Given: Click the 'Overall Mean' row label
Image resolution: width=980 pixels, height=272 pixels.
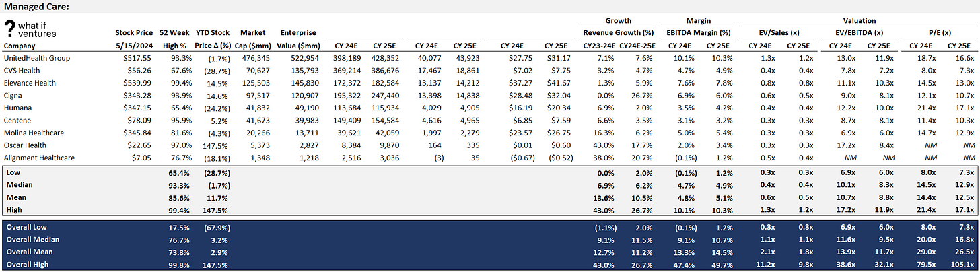Looking at the screenshot, I should [29, 252].
